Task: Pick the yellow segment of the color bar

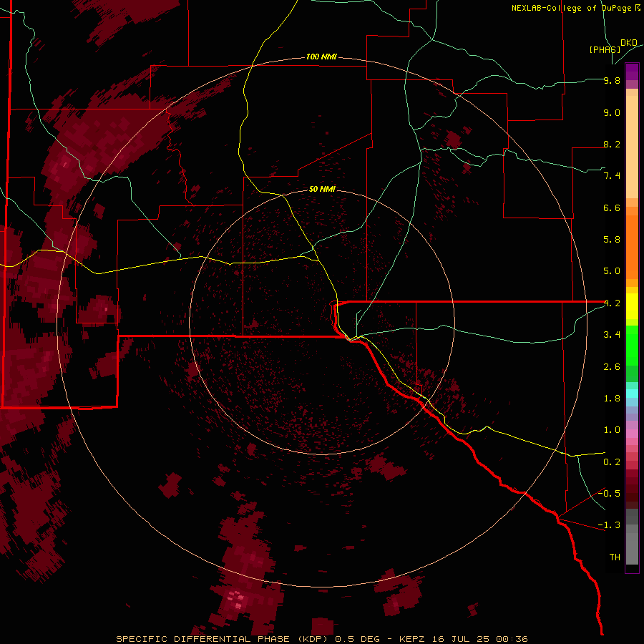Action: pos(632,306)
